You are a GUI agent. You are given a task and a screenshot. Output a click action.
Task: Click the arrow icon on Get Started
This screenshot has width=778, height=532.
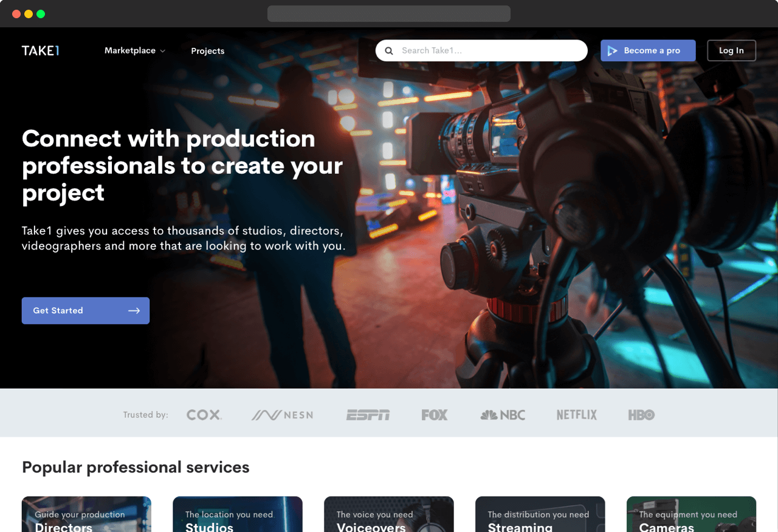[x=134, y=311]
